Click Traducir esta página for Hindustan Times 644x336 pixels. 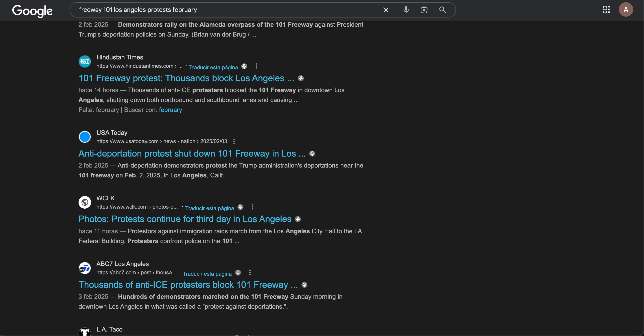point(213,68)
